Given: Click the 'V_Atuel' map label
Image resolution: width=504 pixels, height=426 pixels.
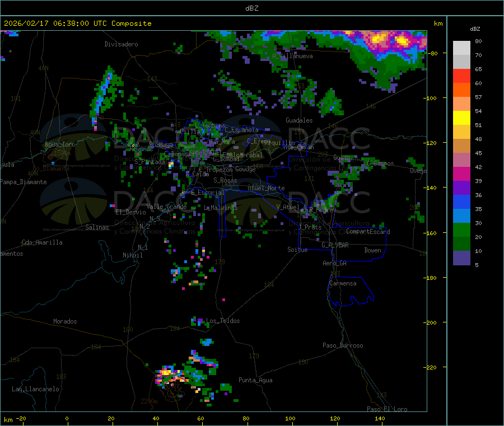Looking at the screenshot, I should [x=288, y=207].
